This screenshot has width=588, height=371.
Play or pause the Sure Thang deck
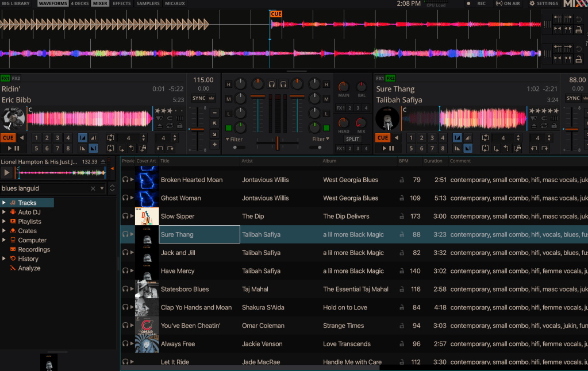click(383, 149)
